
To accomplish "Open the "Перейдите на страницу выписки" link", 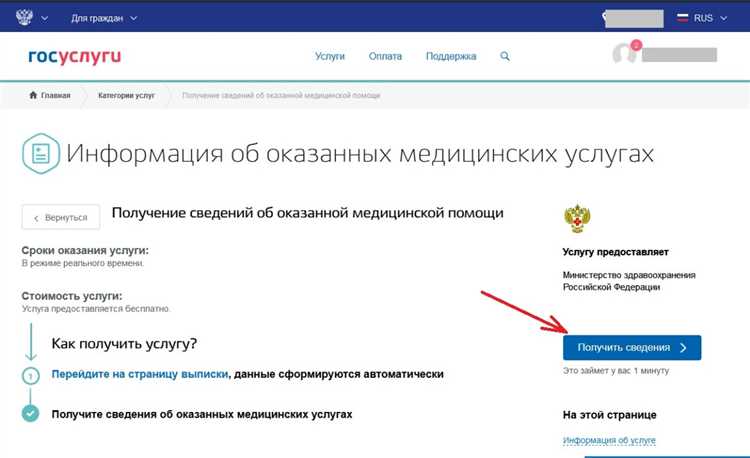I will pyautogui.click(x=140, y=374).
